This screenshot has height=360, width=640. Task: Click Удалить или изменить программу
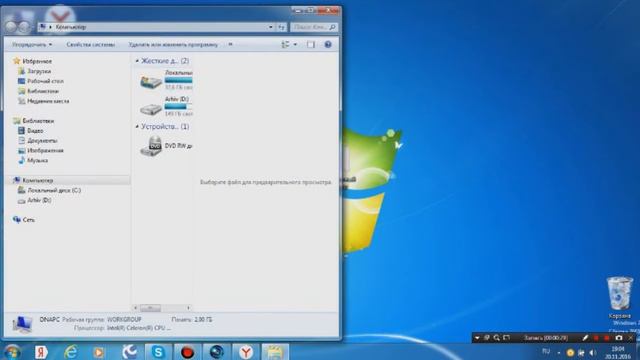pos(173,44)
